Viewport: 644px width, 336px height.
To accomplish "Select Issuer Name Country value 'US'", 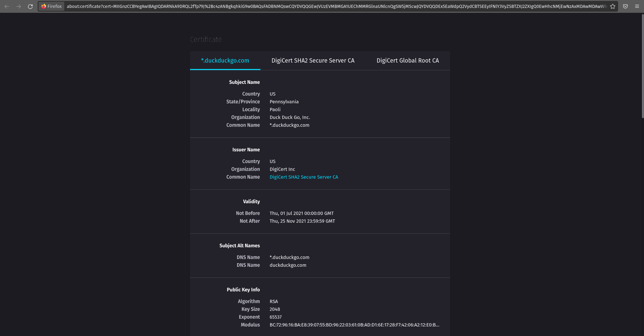I will click(272, 161).
